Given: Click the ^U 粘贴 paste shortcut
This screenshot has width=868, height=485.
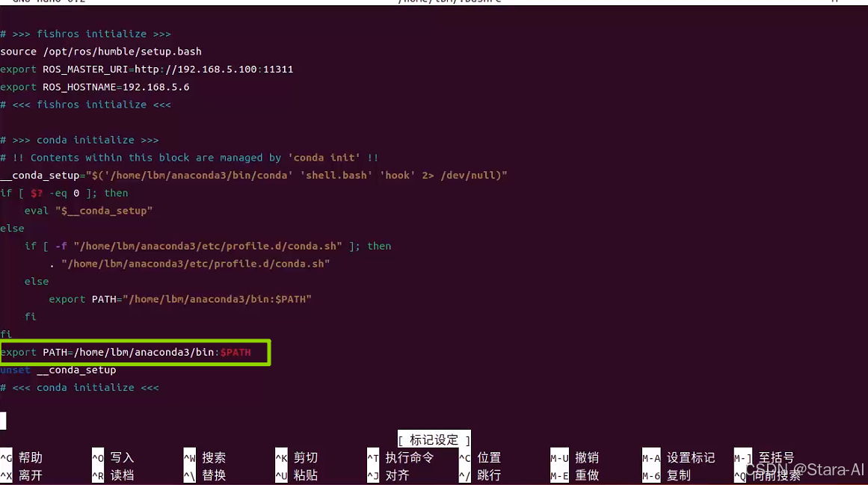Looking at the screenshot, I should (x=297, y=475).
